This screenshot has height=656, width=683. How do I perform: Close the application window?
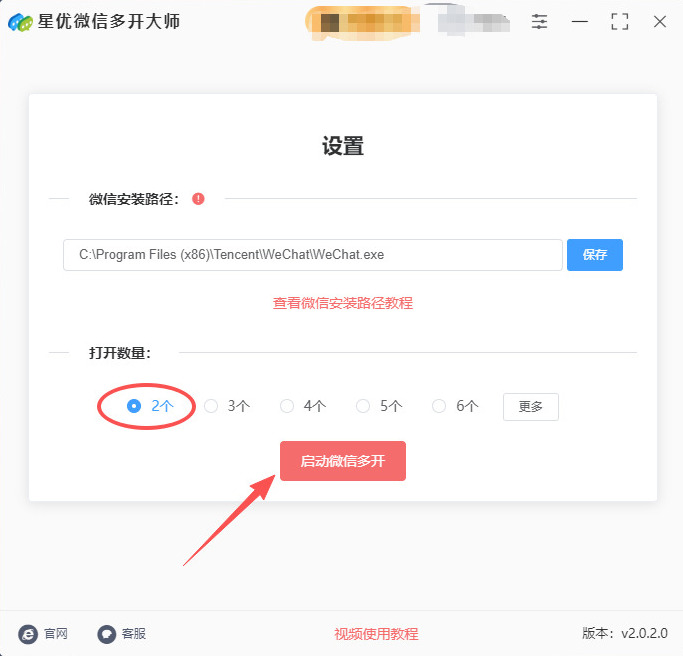[x=659, y=21]
